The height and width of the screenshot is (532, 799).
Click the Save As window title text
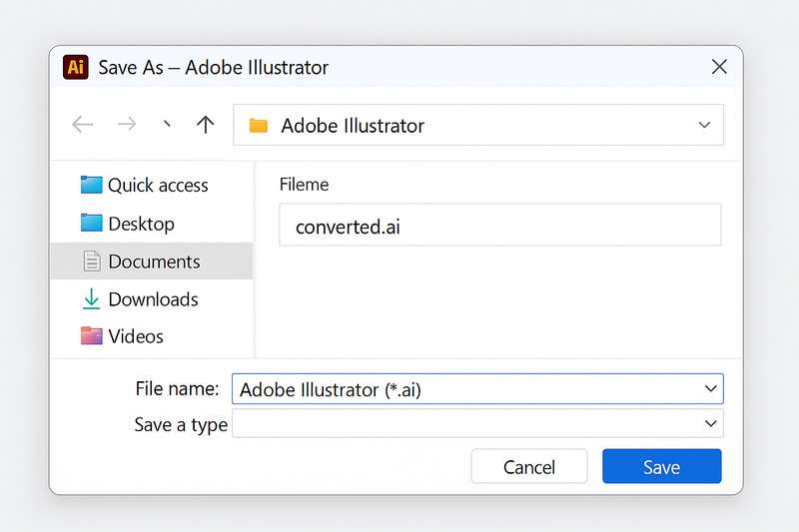[x=213, y=67]
